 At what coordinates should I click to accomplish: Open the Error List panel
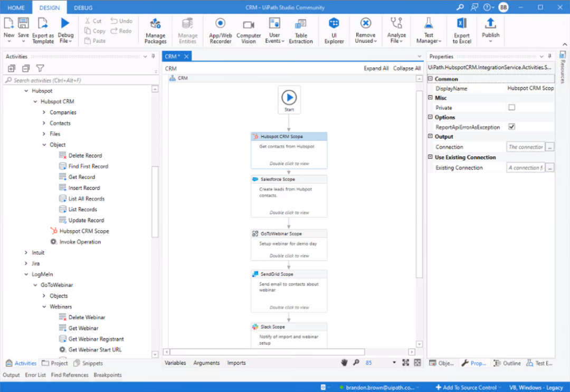tap(35, 375)
